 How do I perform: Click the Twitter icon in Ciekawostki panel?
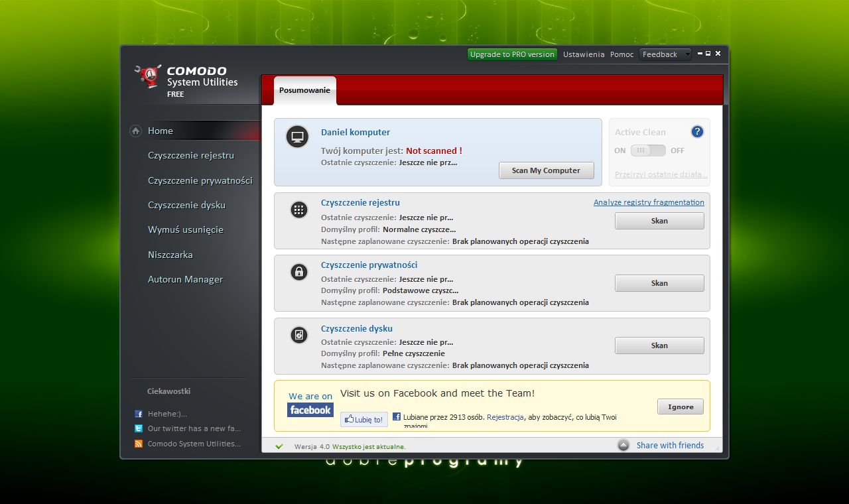point(140,428)
